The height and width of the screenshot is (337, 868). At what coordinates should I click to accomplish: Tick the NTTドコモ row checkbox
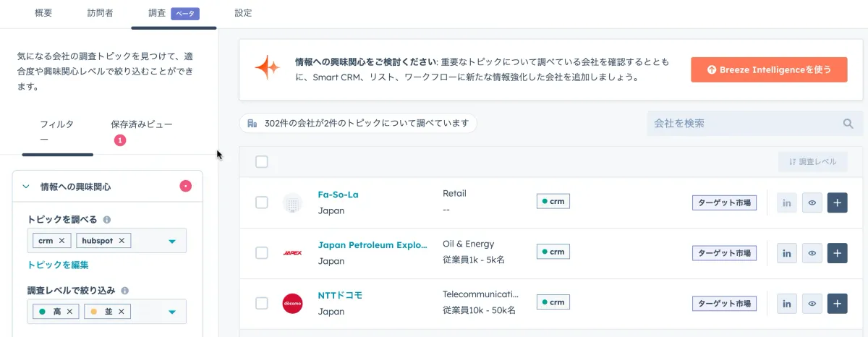pyautogui.click(x=262, y=303)
